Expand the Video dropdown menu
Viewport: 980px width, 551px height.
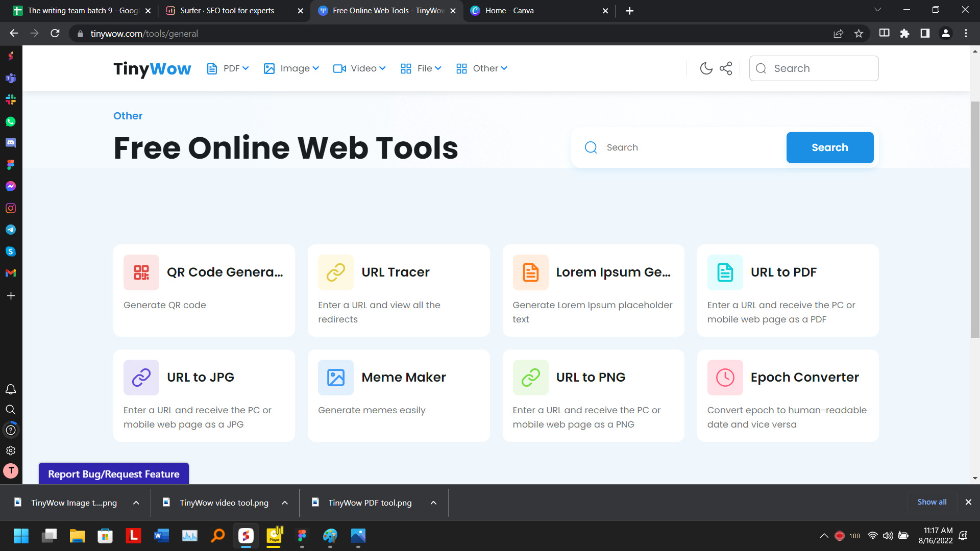pyautogui.click(x=359, y=68)
